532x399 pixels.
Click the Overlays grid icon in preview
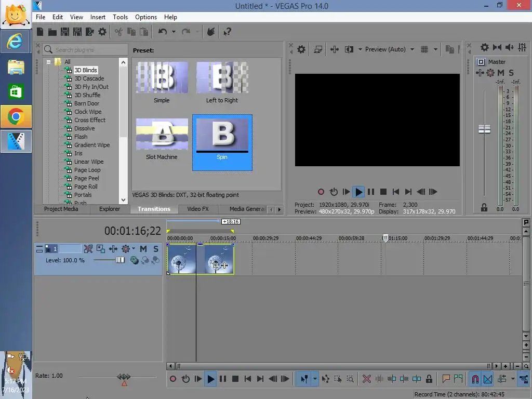point(424,49)
